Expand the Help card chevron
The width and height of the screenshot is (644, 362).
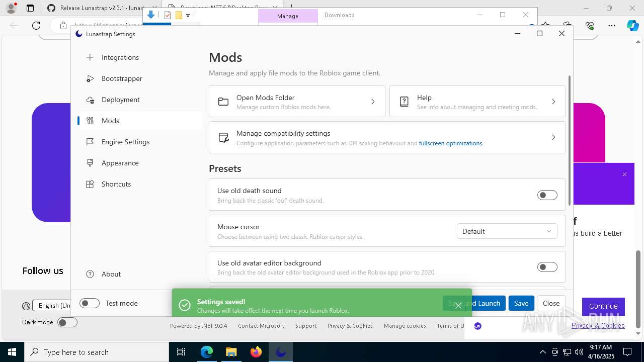click(x=553, y=102)
